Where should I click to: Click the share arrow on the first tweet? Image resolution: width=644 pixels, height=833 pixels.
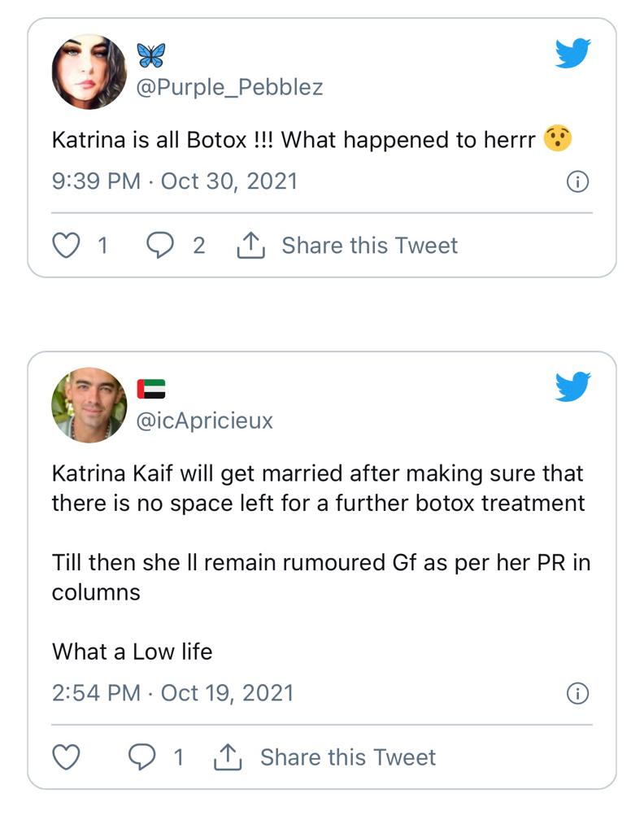pyautogui.click(x=252, y=243)
